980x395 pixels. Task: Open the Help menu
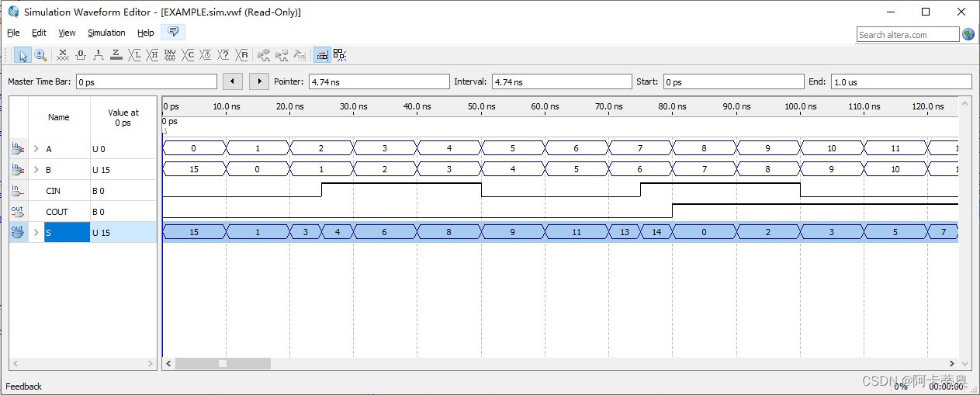point(145,33)
